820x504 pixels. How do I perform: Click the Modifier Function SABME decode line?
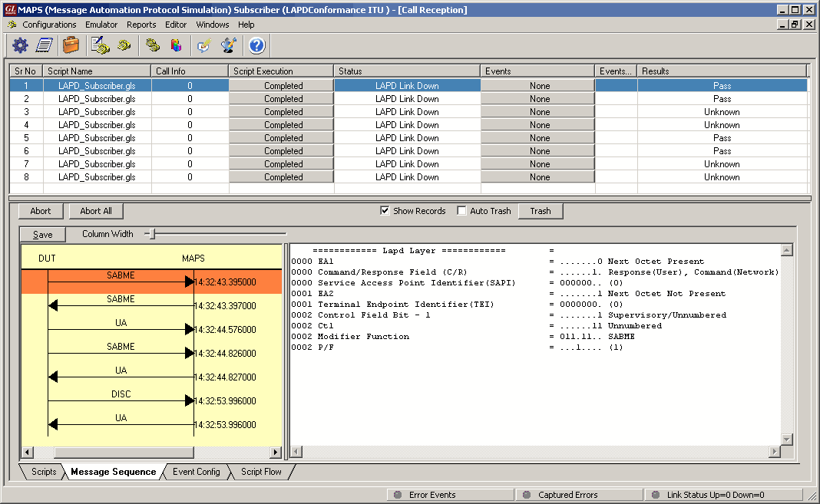click(x=463, y=336)
